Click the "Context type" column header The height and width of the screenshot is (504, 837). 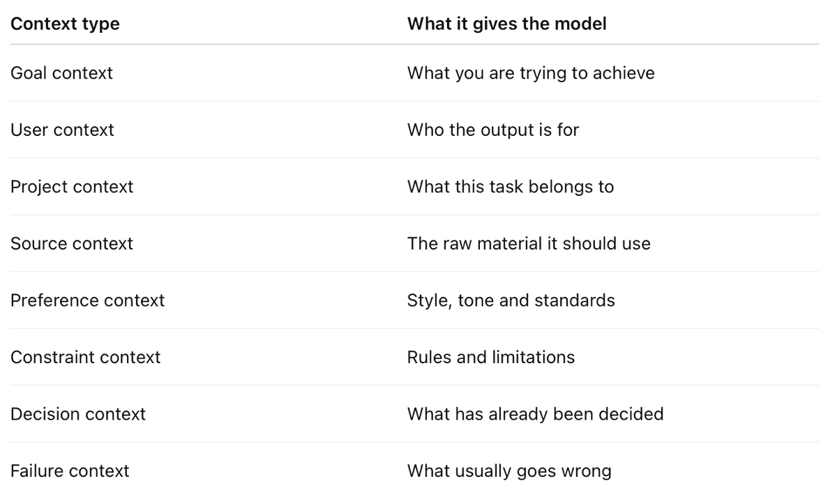(x=65, y=24)
